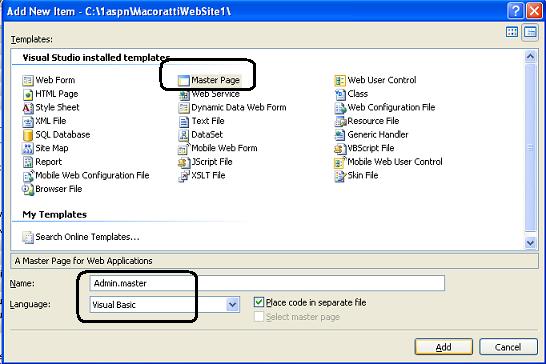Click the Cancel button
This screenshot has width=546, height=364.
coord(508,347)
